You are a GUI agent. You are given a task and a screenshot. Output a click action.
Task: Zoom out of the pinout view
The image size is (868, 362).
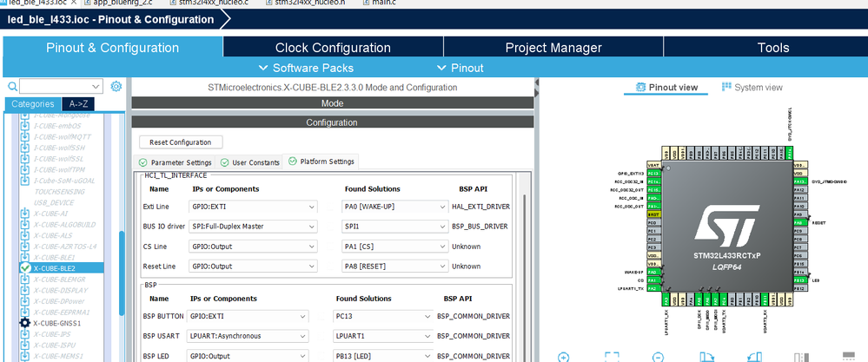(x=658, y=357)
